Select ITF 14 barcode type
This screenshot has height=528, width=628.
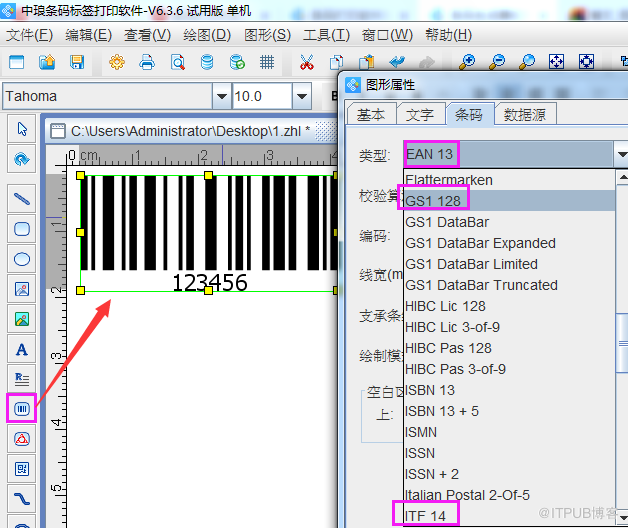pyautogui.click(x=430, y=515)
